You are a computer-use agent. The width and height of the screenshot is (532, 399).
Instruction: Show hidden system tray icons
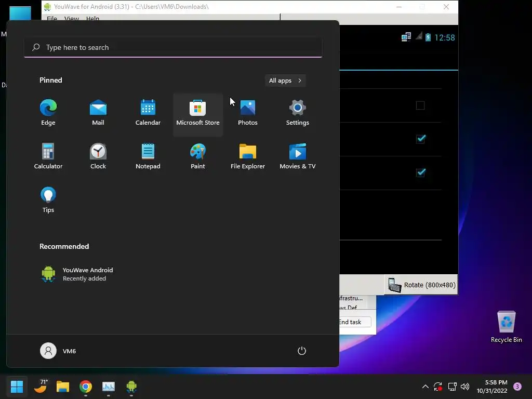(x=425, y=387)
